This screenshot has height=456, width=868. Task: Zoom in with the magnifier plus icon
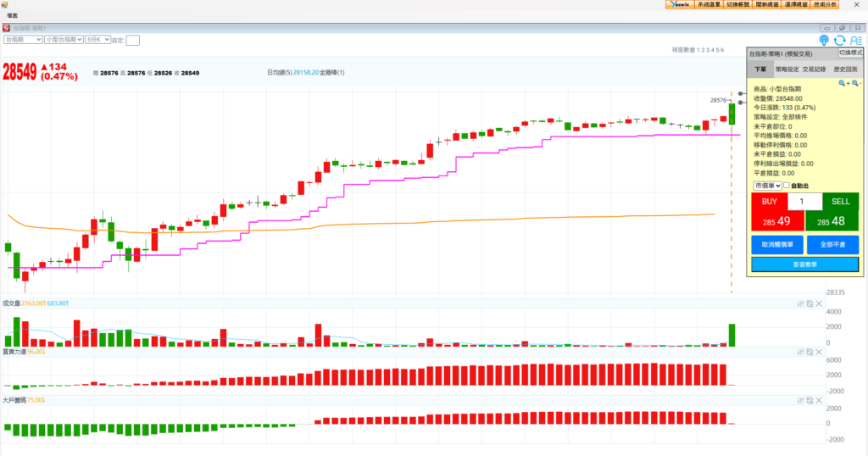[843, 83]
